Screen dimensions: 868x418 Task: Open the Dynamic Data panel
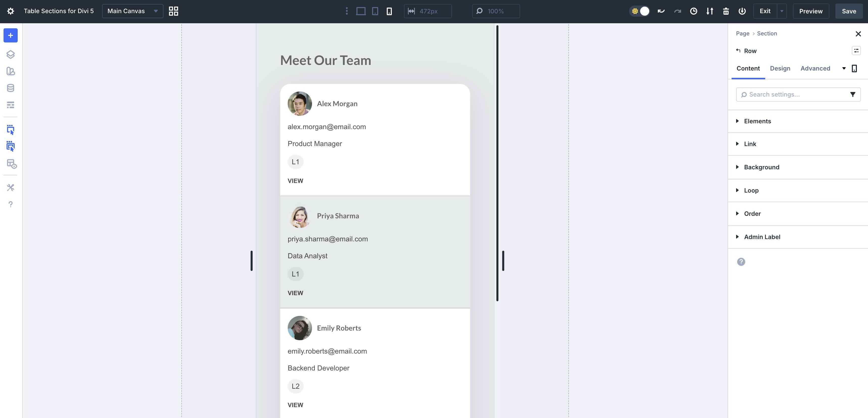pyautogui.click(x=10, y=88)
